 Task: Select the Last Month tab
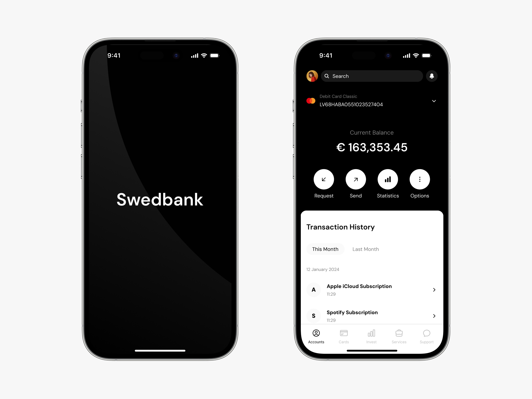coord(365,248)
